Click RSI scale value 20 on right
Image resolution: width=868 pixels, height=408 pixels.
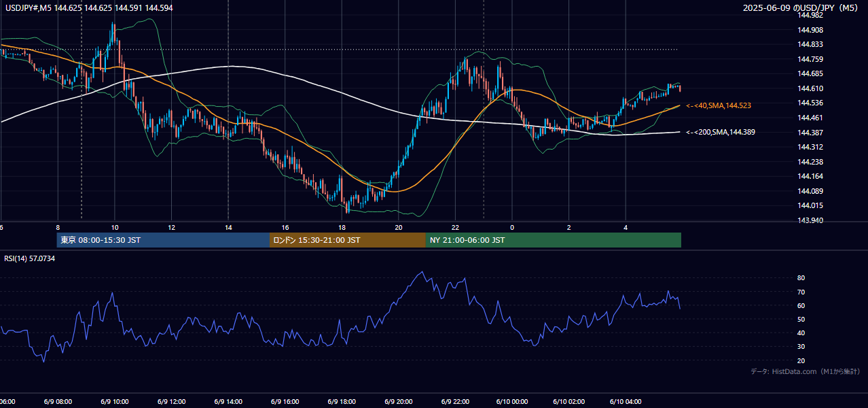[x=801, y=360]
